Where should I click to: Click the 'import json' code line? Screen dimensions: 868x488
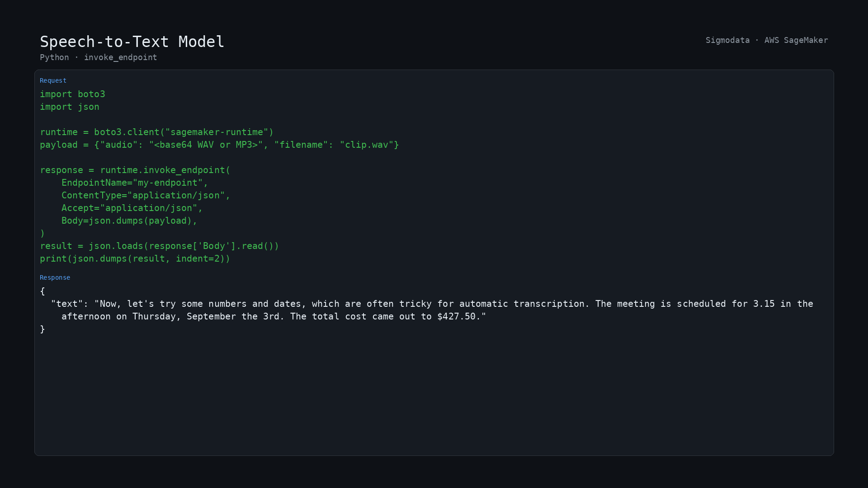[x=70, y=107]
